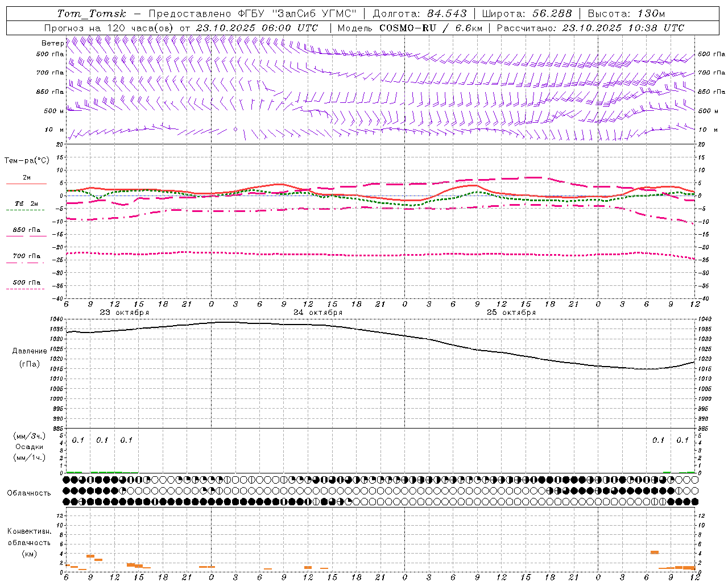Viewport: 728px width, 582px height.
Task: Click the Tom_Tomsk station title
Action: coord(92,14)
